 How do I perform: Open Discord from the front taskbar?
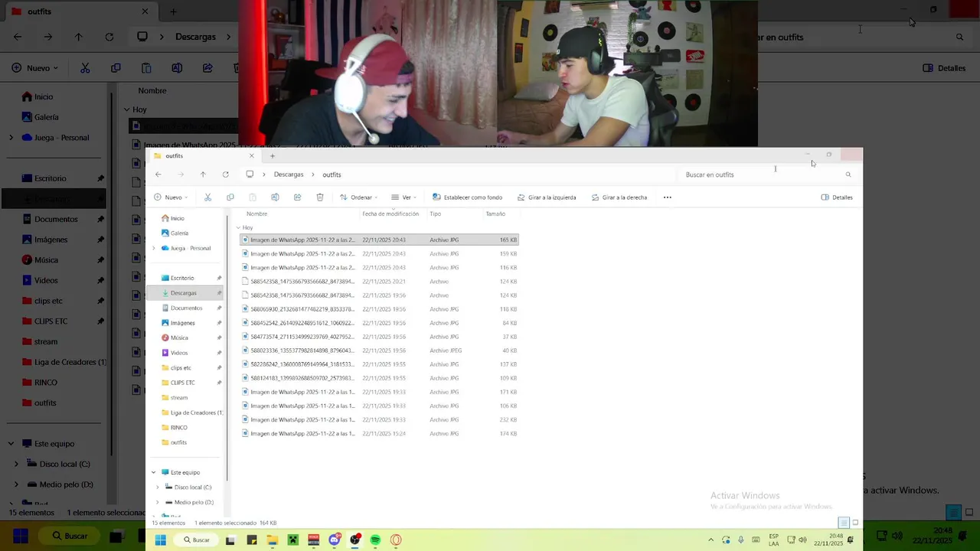tap(334, 540)
